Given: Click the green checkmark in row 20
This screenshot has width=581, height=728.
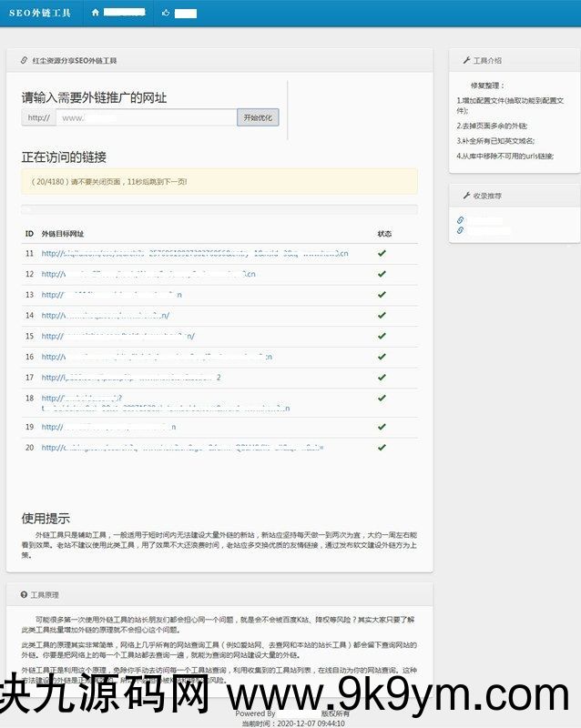Looking at the screenshot, I should pos(382,448).
